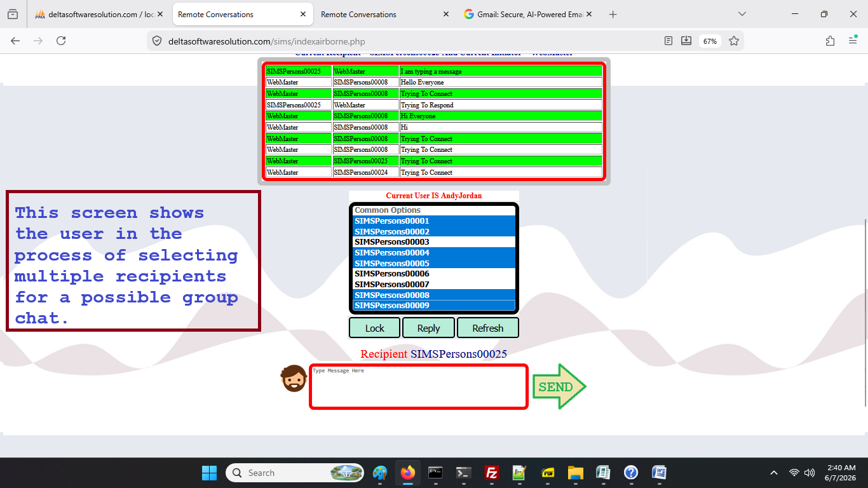Click the SIMSPersons00024 table cell
Screen dimensions: 868x488
pyautogui.click(x=366, y=172)
